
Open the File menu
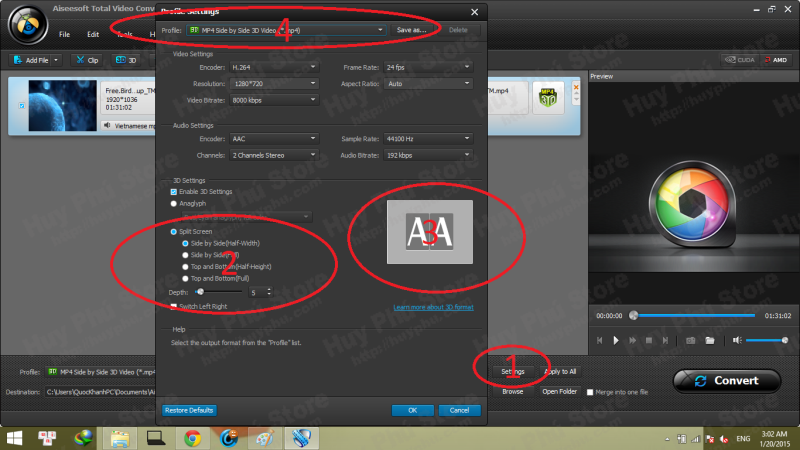pos(64,34)
